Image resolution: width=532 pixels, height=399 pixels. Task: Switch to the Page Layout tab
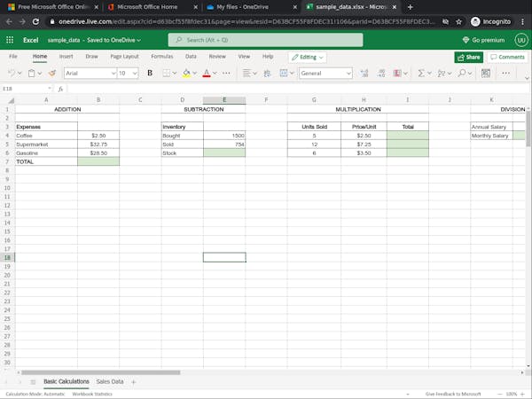point(124,57)
